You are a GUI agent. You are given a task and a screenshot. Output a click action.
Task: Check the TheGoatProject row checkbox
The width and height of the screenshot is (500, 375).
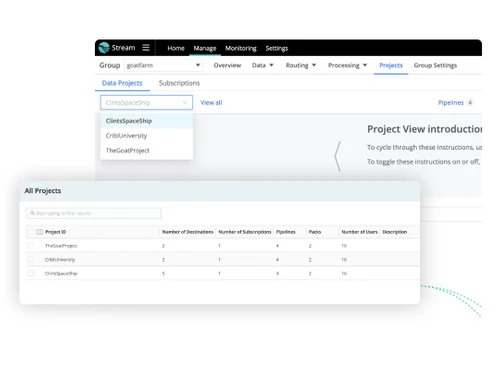click(x=31, y=246)
